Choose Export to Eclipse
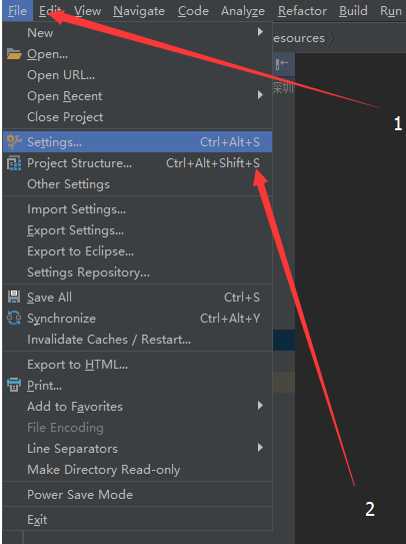The image size is (406, 544). (81, 251)
